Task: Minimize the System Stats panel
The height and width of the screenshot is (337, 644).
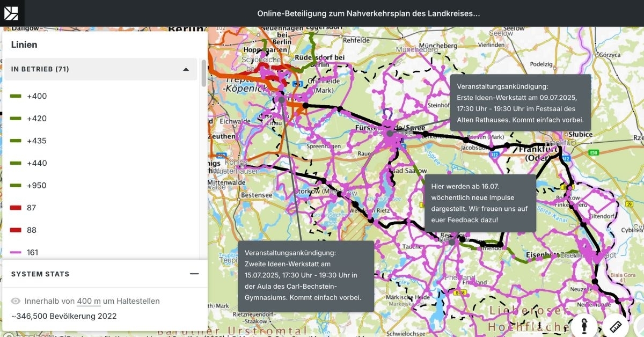Action: tap(194, 274)
